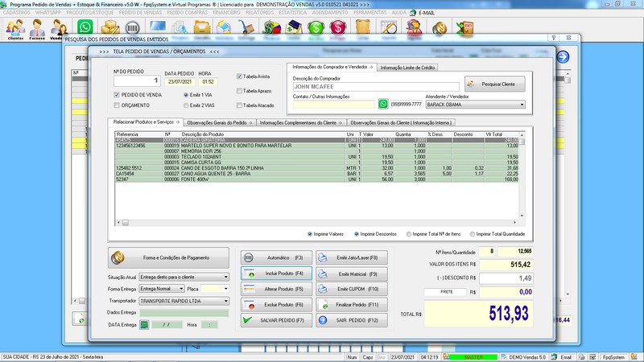Click the support agent headset toolbar icon
Image resolution: width=644 pixels, height=362 pixels.
414,27
